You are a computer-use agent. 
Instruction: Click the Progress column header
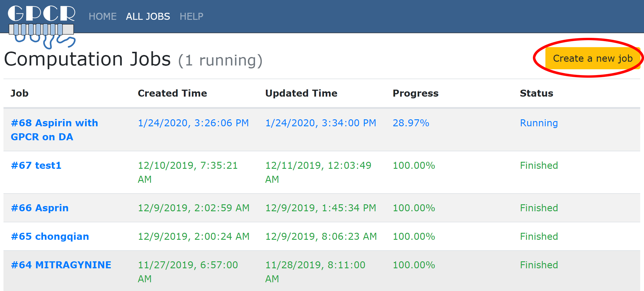click(415, 93)
